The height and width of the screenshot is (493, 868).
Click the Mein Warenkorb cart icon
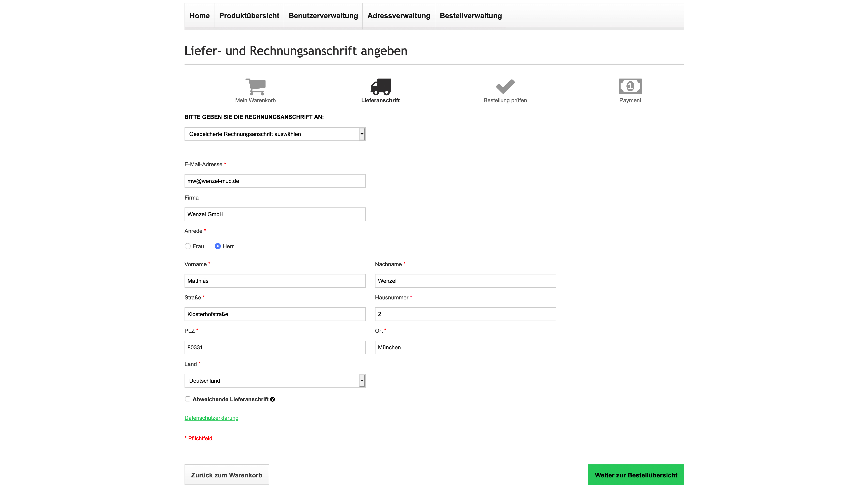pos(255,87)
